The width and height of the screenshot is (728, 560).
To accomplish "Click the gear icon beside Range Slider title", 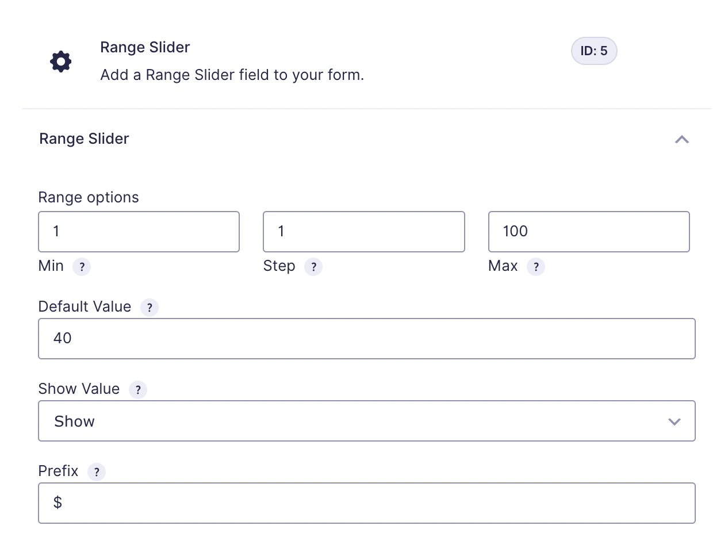I will click(61, 62).
